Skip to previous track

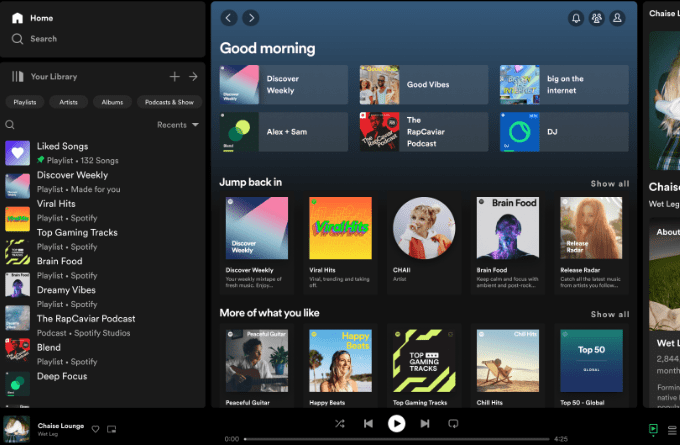pyautogui.click(x=368, y=424)
